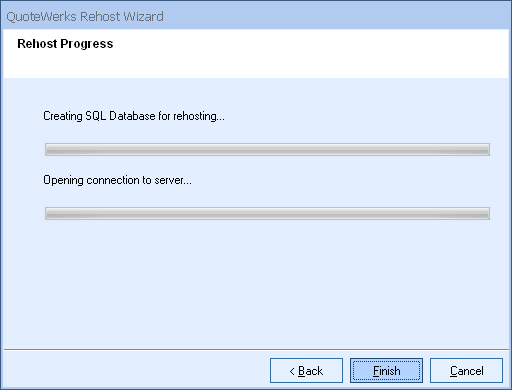Viewport: 512px width, 390px height.
Task: Go back with the Back button
Action: pos(306,370)
